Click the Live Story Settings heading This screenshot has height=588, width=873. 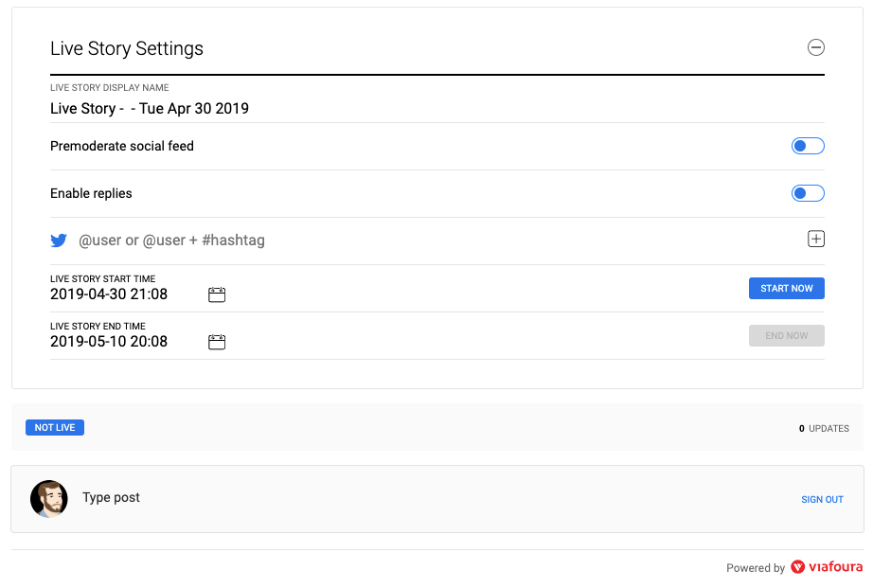(x=127, y=49)
